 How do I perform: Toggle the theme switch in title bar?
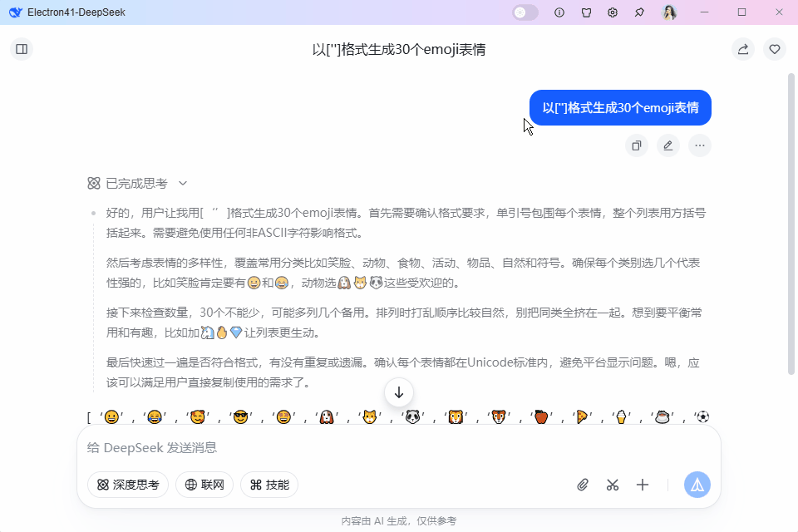click(x=525, y=12)
